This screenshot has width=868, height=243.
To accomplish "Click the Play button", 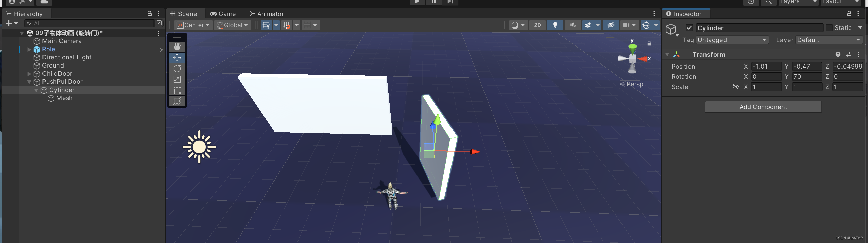I will click(x=418, y=2).
